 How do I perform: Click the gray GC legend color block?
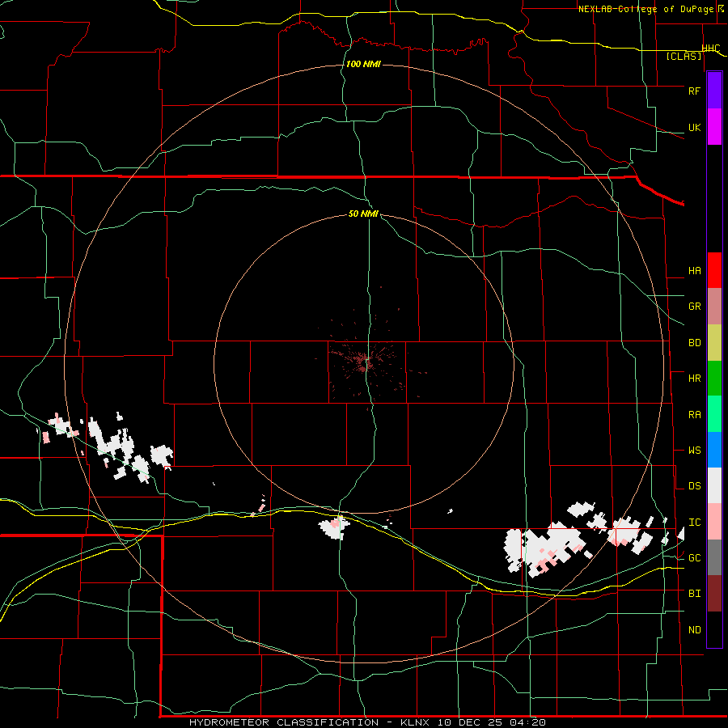tap(714, 557)
